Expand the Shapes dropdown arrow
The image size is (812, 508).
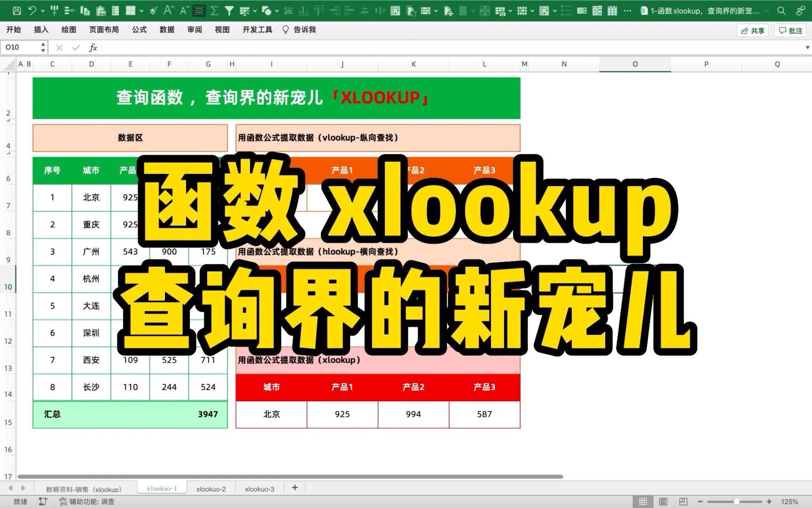[x=277, y=11]
